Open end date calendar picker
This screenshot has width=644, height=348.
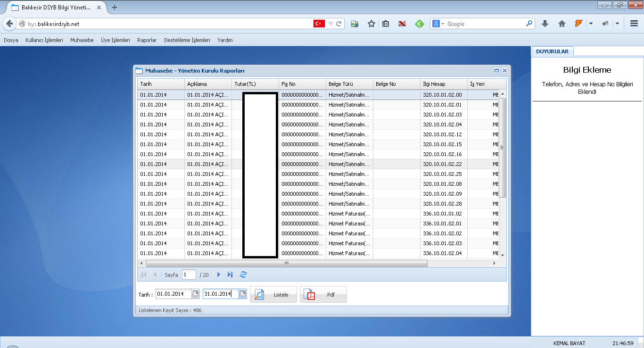click(x=243, y=294)
